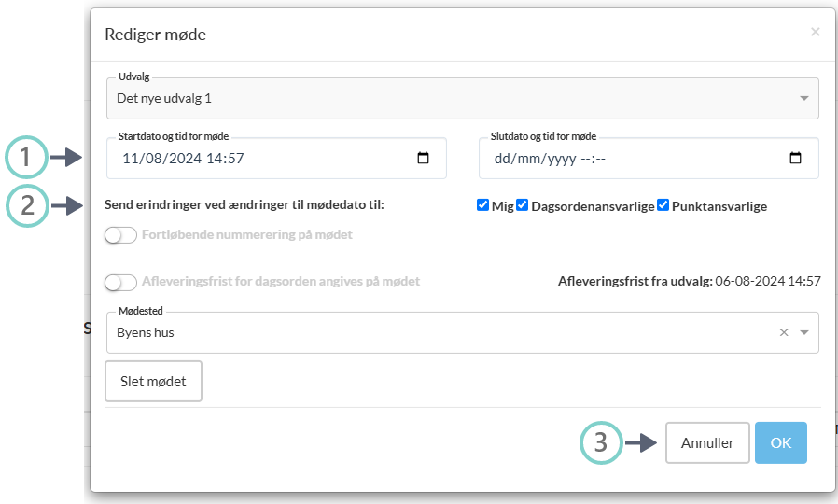Click the numbered callout circle 3
Image resolution: width=838 pixels, height=504 pixels.
pyautogui.click(x=601, y=443)
